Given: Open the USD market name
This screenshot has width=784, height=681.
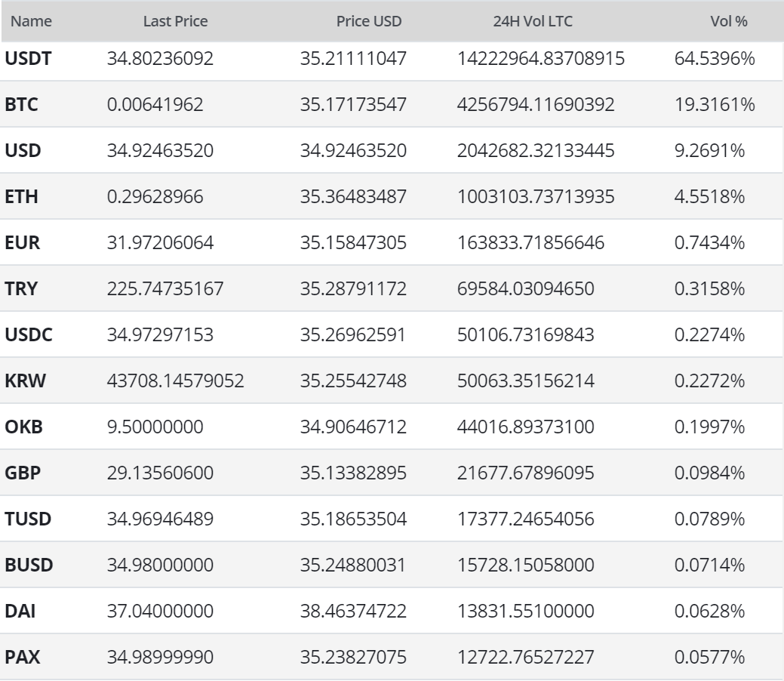Looking at the screenshot, I should (x=23, y=150).
